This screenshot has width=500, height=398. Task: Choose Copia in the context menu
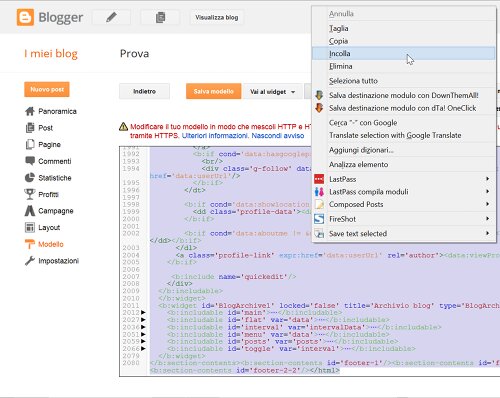pyautogui.click(x=403, y=41)
